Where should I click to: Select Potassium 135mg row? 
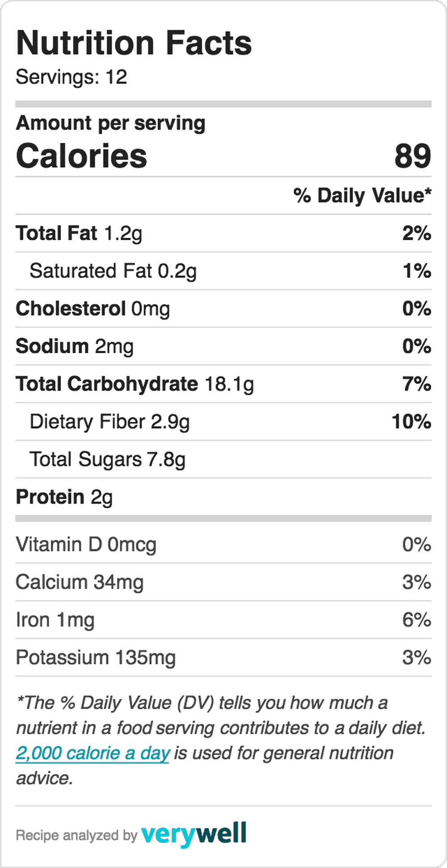pyautogui.click(x=223, y=658)
